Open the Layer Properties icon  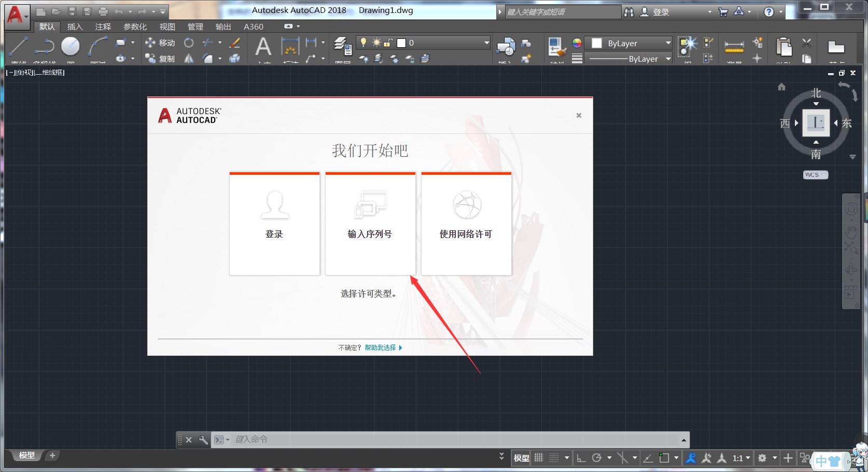coord(342,46)
